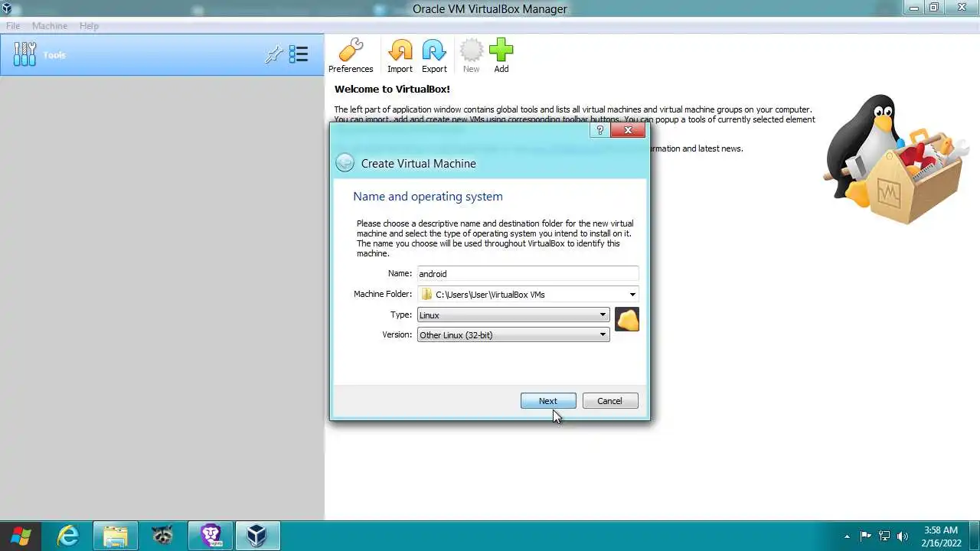Close the Create Virtual Machine dialog
The image size is (980, 551).
tap(628, 130)
